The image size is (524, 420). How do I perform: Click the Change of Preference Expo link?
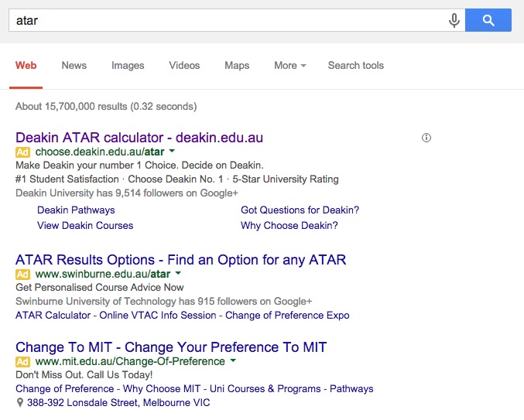(287, 315)
